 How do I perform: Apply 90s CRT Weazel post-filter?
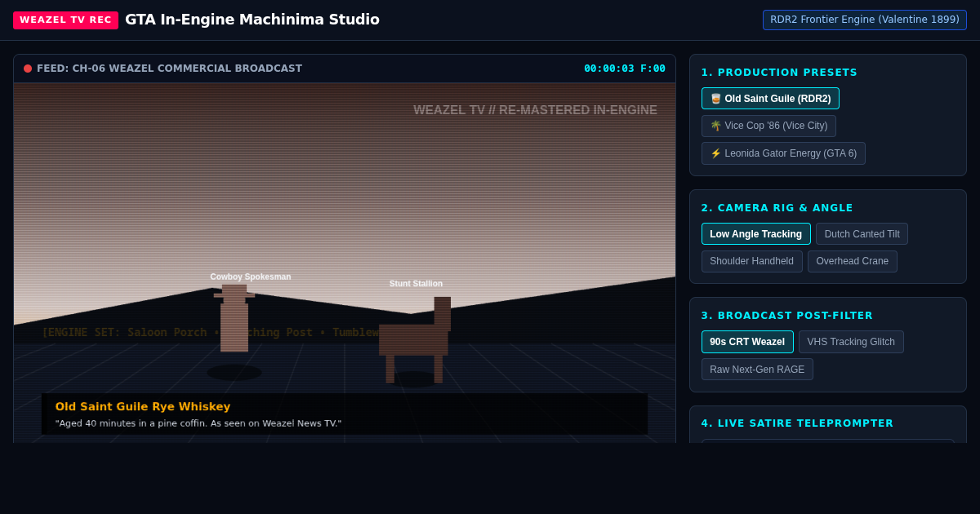(x=747, y=342)
